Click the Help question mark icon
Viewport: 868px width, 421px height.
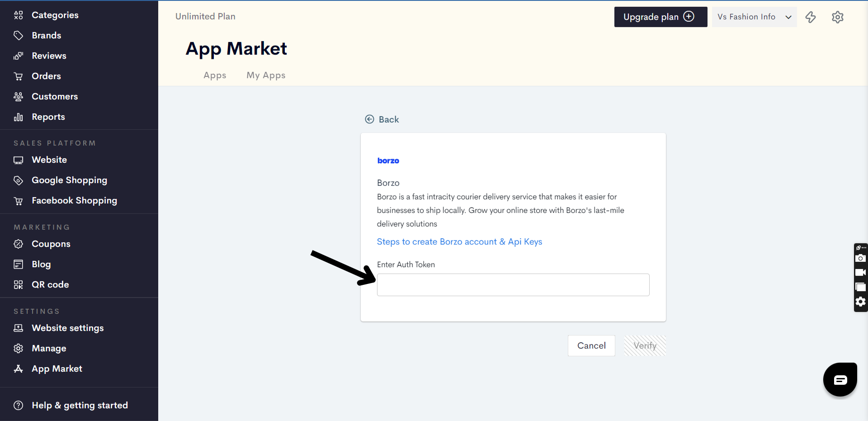pyautogui.click(x=18, y=405)
